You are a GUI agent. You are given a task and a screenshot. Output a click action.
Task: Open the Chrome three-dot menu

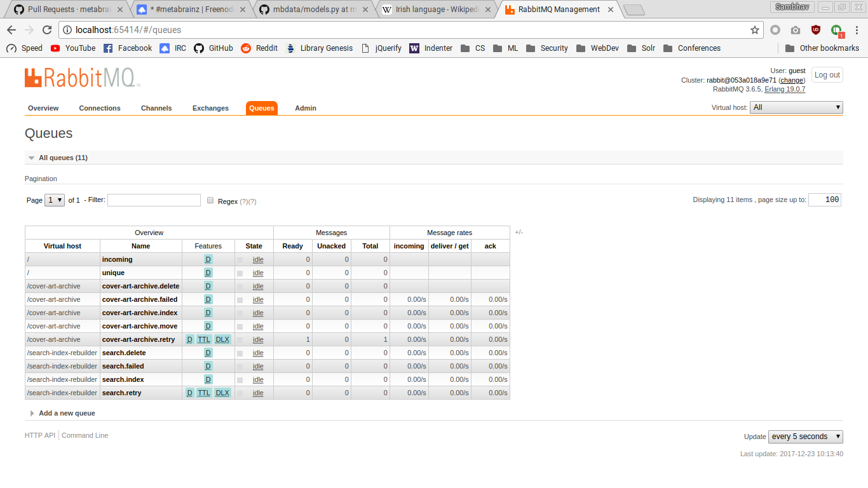coord(857,30)
